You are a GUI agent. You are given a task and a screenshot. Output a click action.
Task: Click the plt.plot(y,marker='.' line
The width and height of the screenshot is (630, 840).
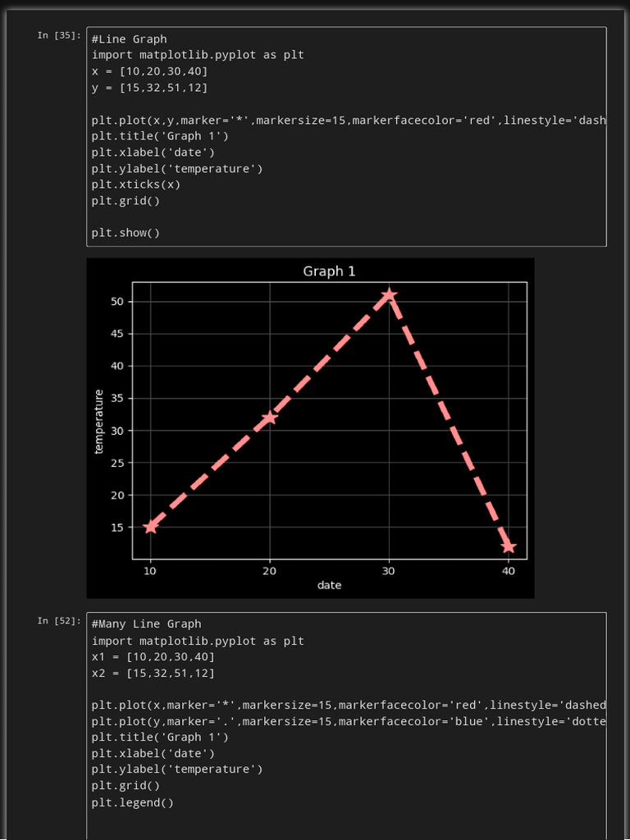click(349, 722)
